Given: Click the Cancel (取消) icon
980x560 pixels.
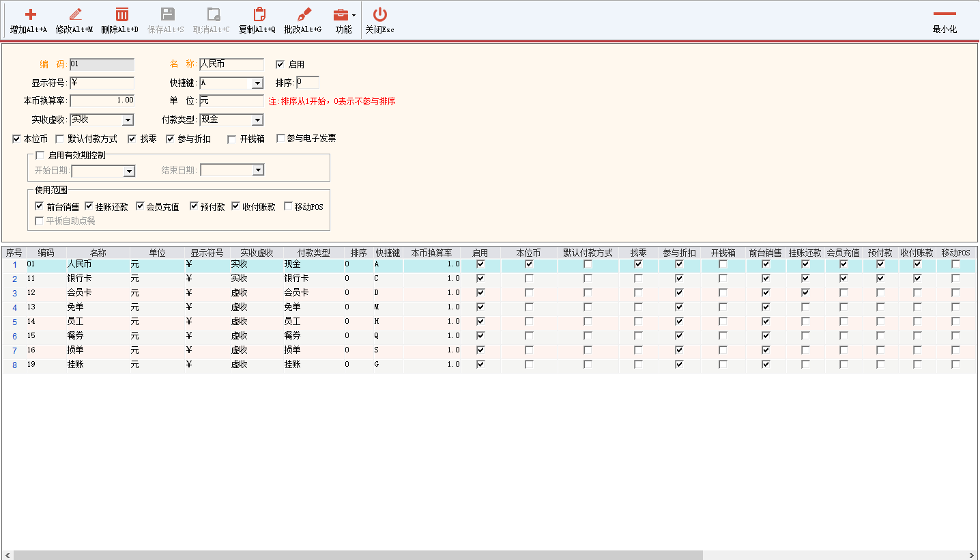Looking at the screenshot, I should pos(213,14).
